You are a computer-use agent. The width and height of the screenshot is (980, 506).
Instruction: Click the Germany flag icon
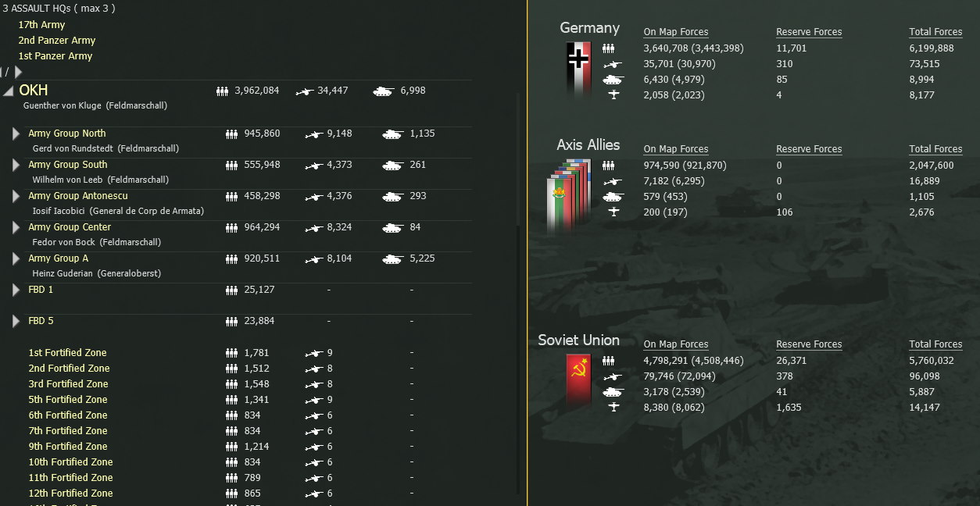tap(578, 70)
